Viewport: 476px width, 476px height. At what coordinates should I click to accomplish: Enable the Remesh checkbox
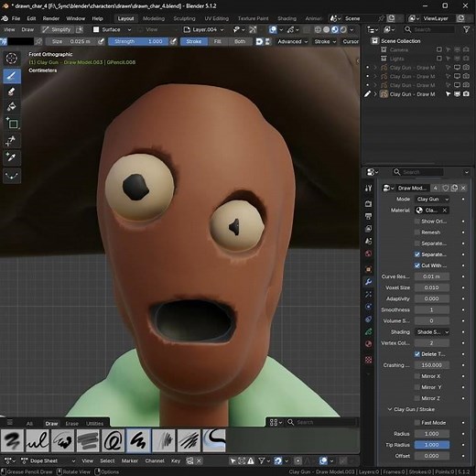(417, 233)
